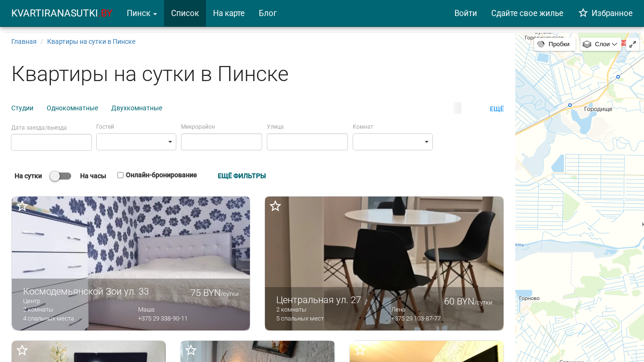The height and width of the screenshot is (362, 644).
Task: Add Центральная ул. 27 listing to favorites
Action: pyautogui.click(x=275, y=206)
